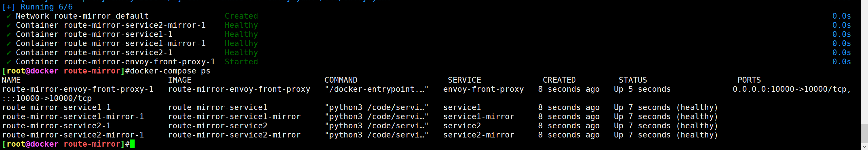Click the STATUS column header
This screenshot has height=150, width=868.
pos(633,80)
